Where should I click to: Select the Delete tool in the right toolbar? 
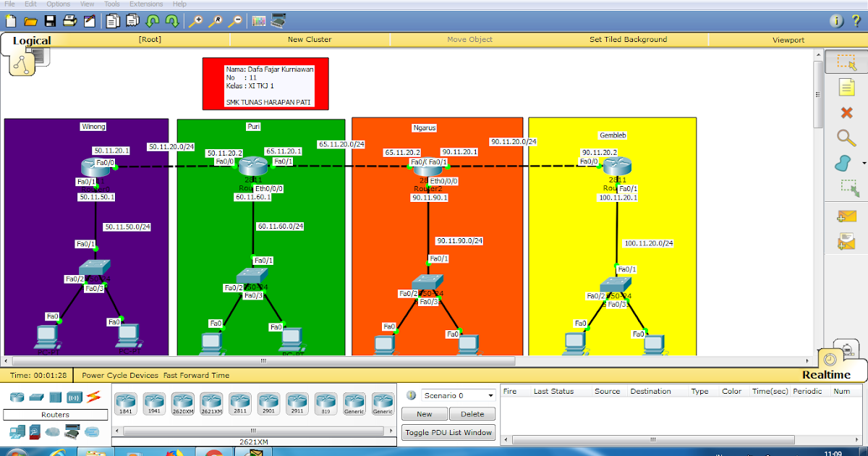846,111
